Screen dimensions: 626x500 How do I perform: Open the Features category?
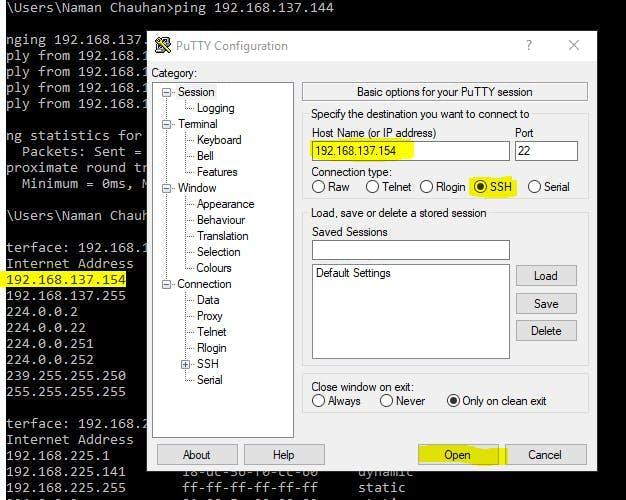click(217, 172)
